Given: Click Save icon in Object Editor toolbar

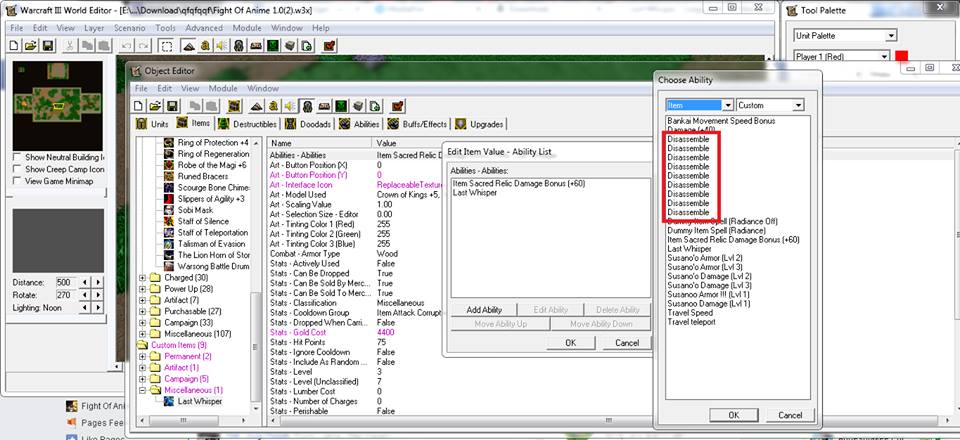Looking at the screenshot, I should [172, 105].
